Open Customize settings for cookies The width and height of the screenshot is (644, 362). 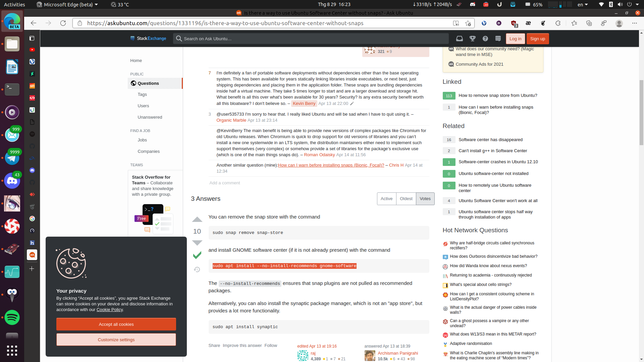pyautogui.click(x=116, y=340)
